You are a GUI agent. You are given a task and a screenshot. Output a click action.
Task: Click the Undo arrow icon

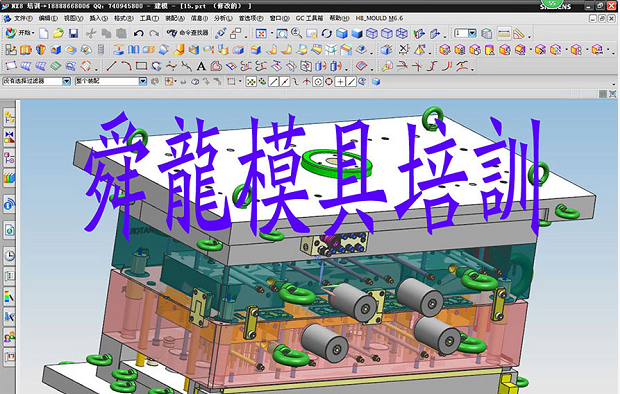pos(138,34)
